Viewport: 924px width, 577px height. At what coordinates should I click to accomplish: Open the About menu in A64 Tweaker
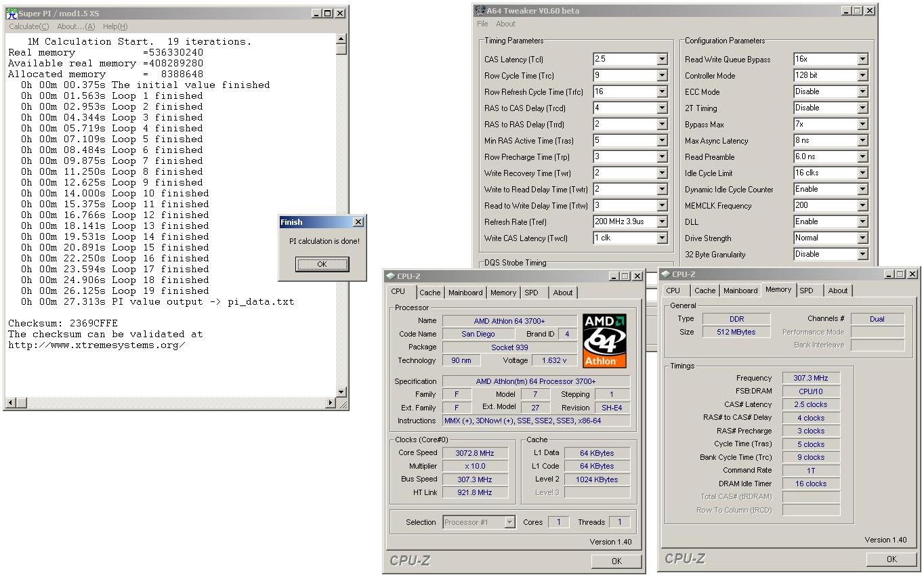click(506, 24)
